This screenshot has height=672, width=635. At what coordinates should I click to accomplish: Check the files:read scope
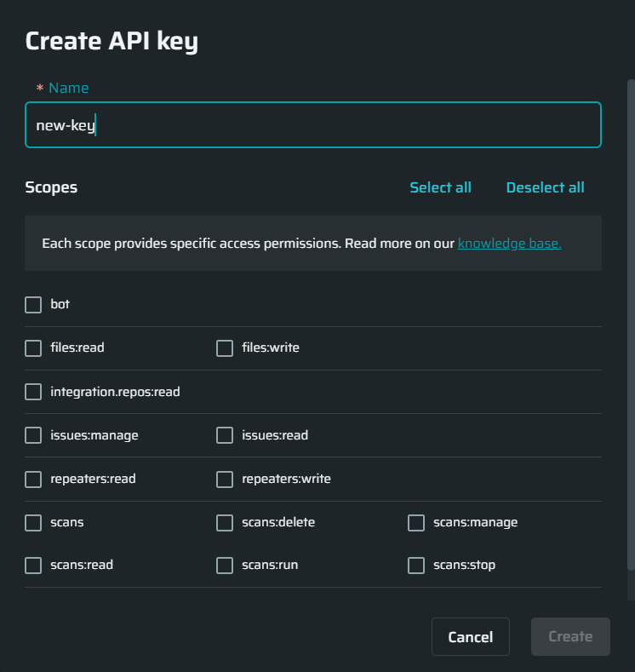pyautogui.click(x=33, y=348)
